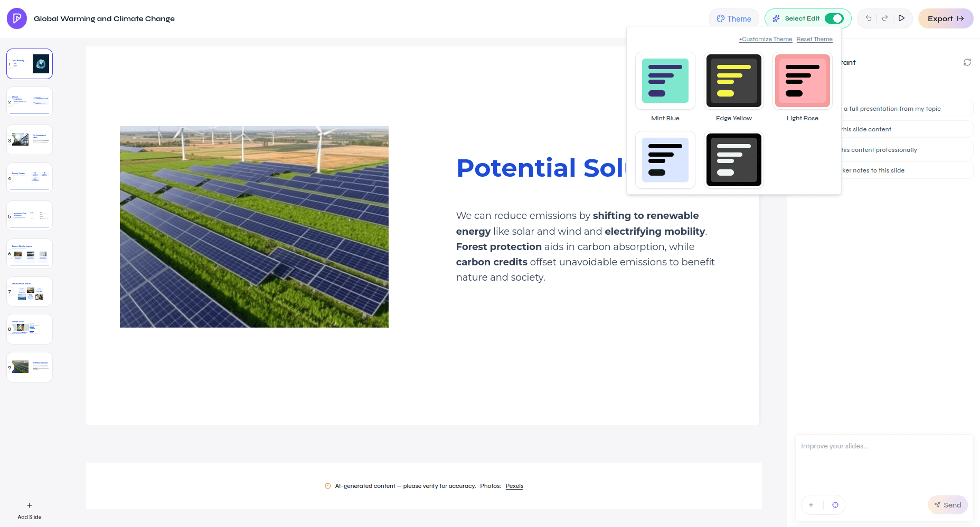Select slide 5 thumbnail

[x=30, y=216]
